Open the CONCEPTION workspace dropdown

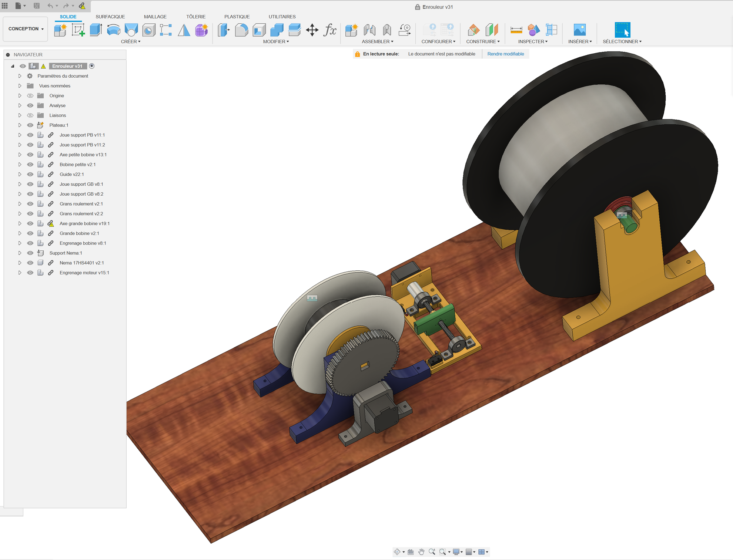pos(26,29)
